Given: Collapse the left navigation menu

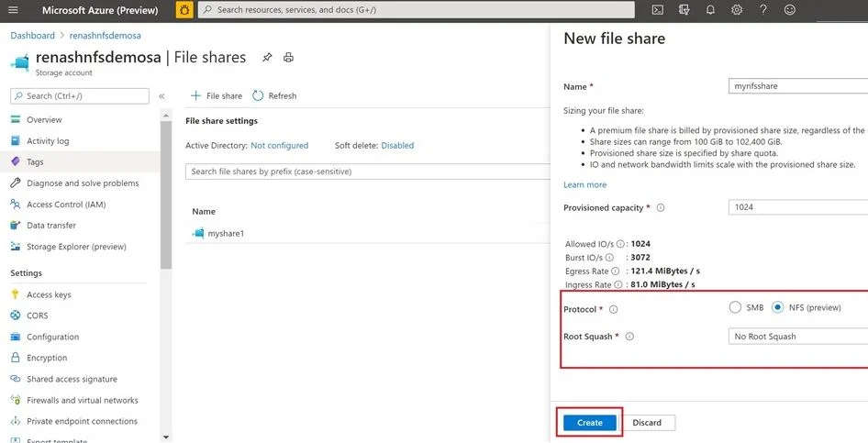Looking at the screenshot, I should pos(161,96).
